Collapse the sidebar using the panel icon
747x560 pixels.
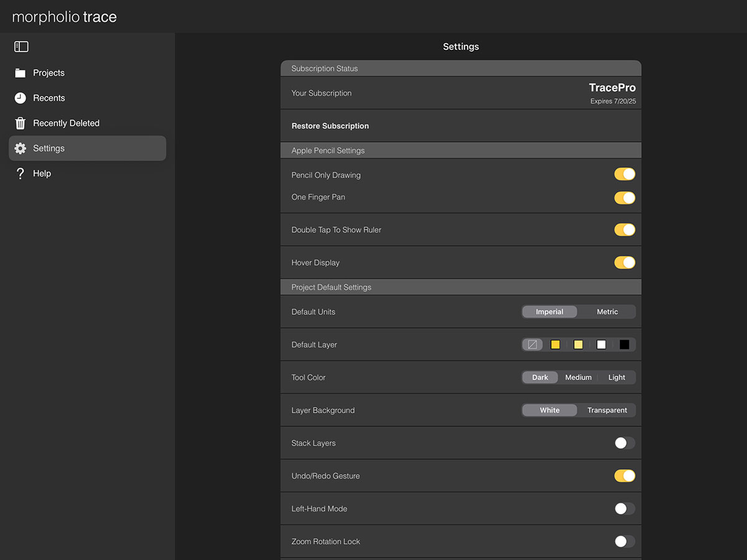[x=21, y=47]
